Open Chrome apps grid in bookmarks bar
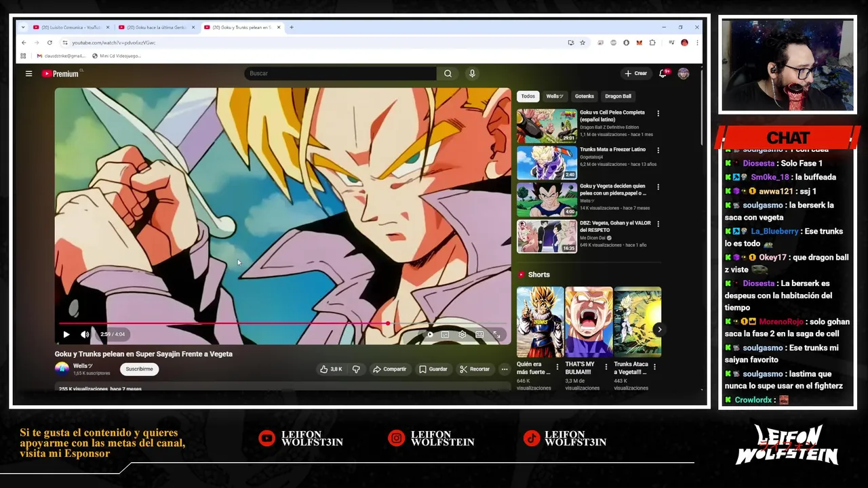This screenshot has height=488, width=868. tap(23, 56)
